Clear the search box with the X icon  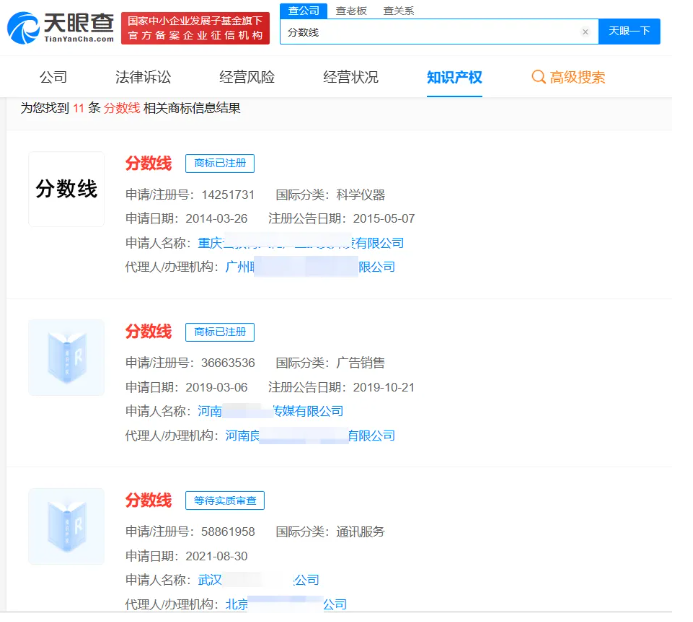click(585, 32)
